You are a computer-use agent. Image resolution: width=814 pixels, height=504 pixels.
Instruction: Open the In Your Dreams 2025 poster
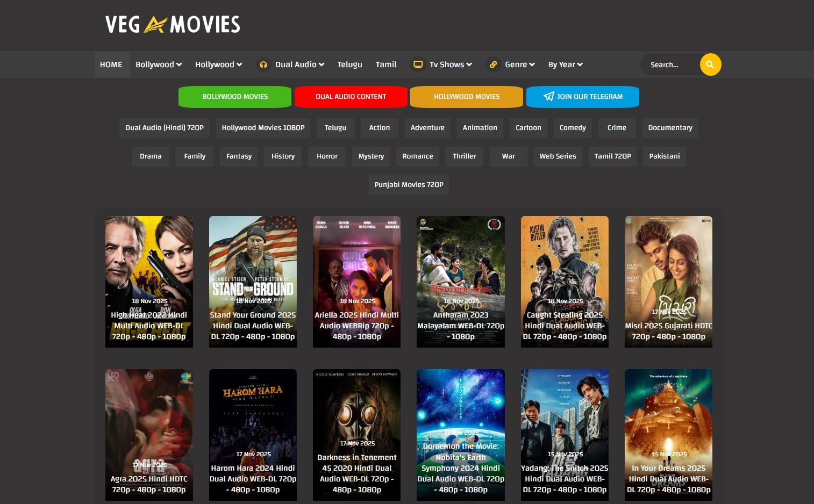[x=668, y=435]
